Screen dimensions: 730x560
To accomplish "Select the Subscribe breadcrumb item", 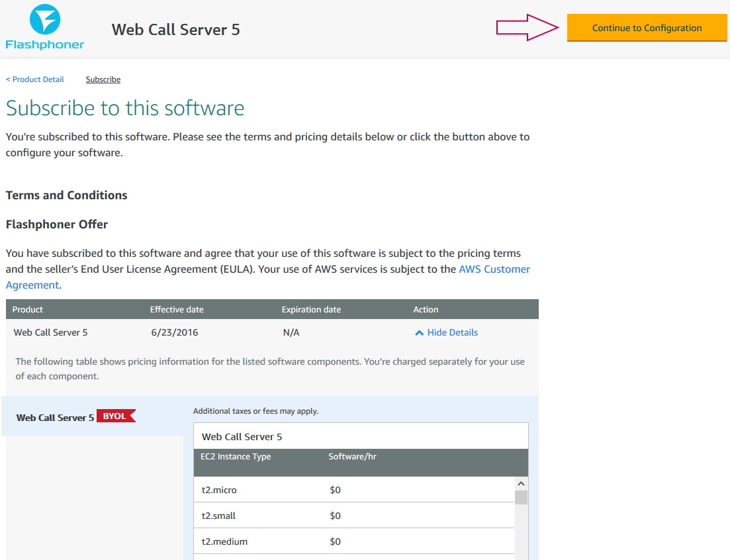I will coord(103,79).
